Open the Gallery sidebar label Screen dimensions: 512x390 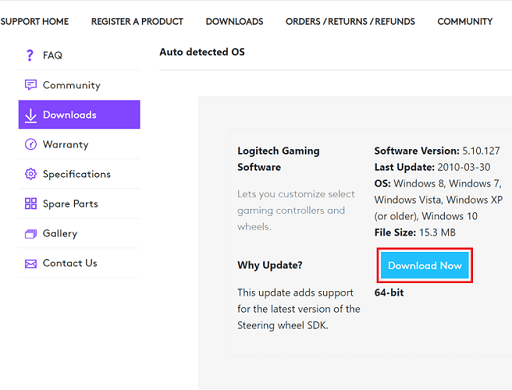(x=60, y=234)
